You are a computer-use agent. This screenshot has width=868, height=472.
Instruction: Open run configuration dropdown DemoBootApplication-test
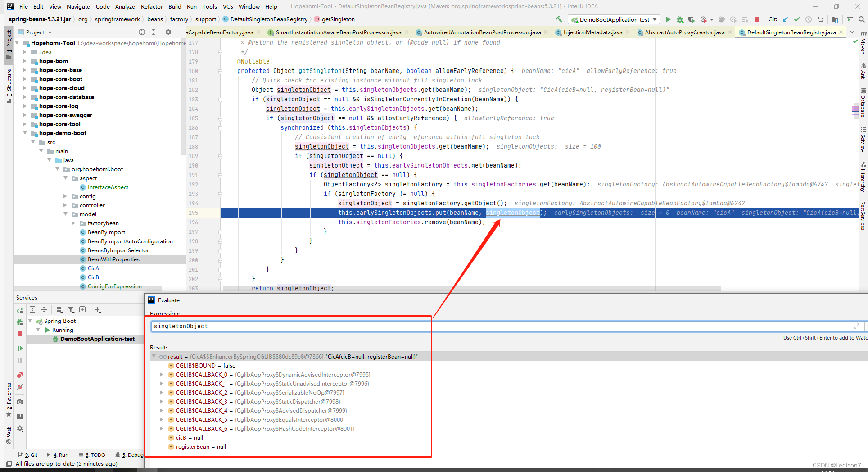[x=615, y=19]
